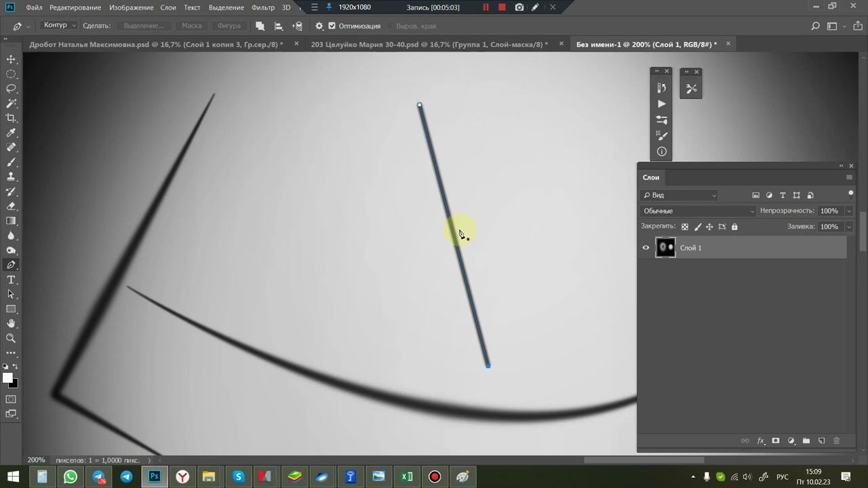Select the Pen tool in the toolbox

[12, 265]
